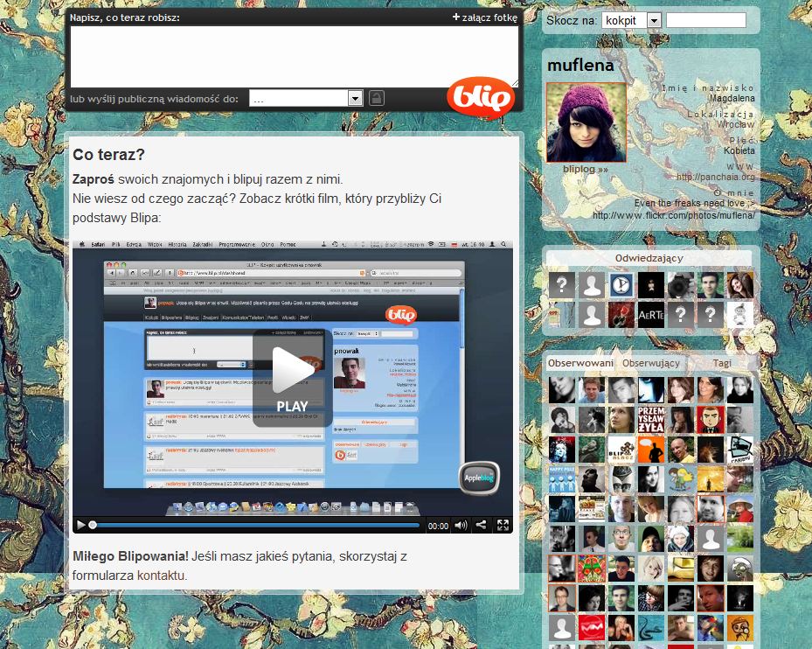
Task: Open the flickr.com/photos/muflena link
Action: click(673, 215)
